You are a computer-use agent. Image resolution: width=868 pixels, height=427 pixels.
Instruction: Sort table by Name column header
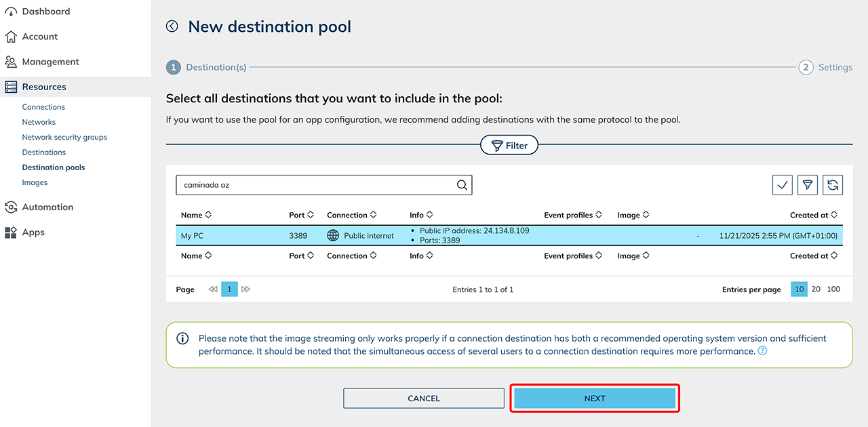tap(196, 215)
